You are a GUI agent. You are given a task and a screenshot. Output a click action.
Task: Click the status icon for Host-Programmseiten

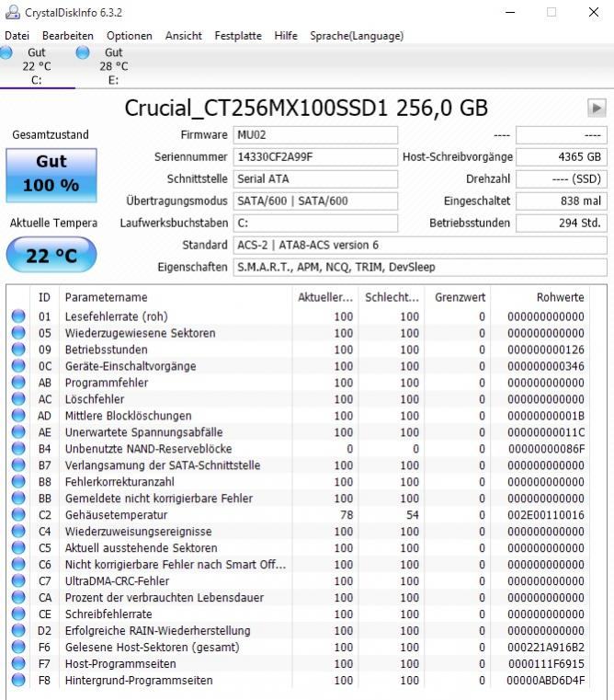click(18, 663)
